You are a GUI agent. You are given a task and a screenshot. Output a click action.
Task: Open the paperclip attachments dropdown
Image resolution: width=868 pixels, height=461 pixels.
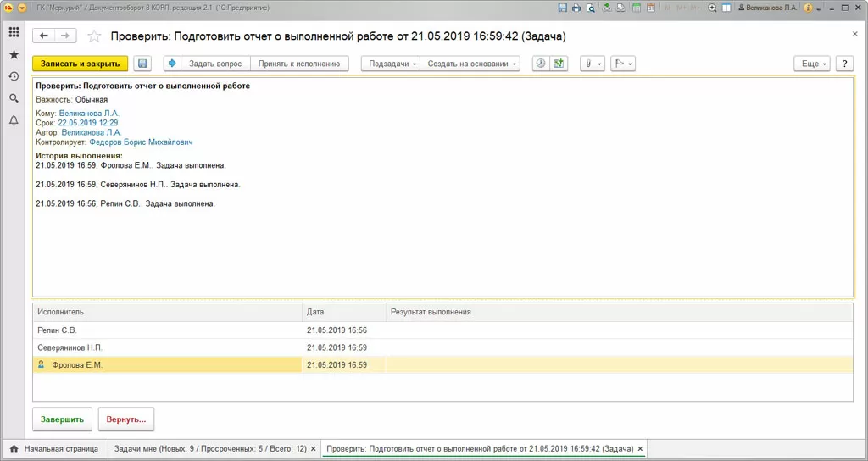[x=593, y=64]
